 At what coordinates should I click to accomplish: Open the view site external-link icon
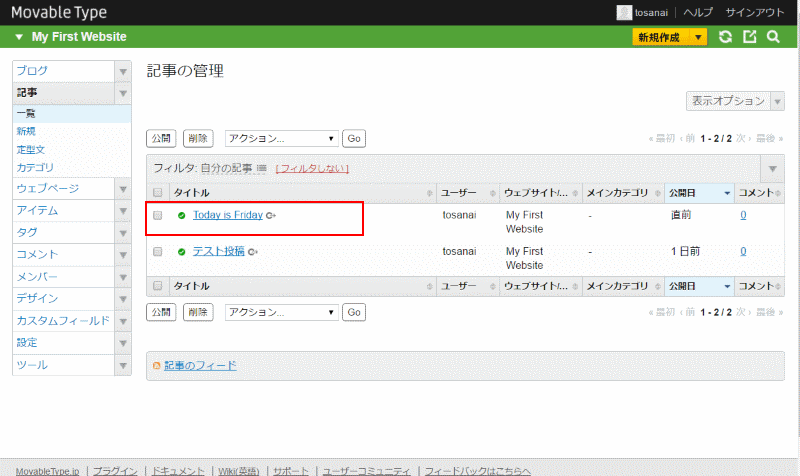749,37
